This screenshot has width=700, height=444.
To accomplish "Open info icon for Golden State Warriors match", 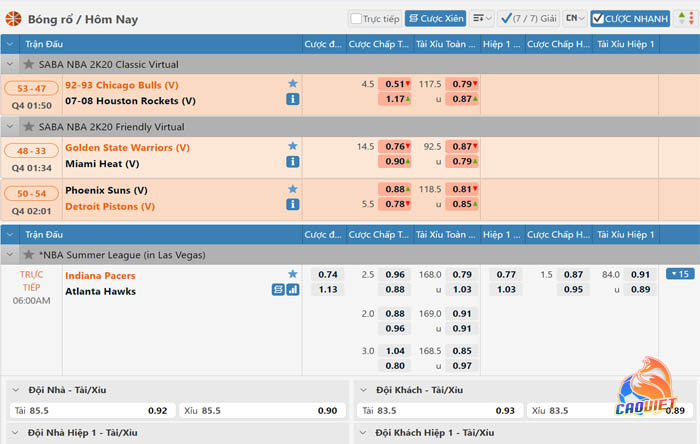I will pyautogui.click(x=292, y=162).
